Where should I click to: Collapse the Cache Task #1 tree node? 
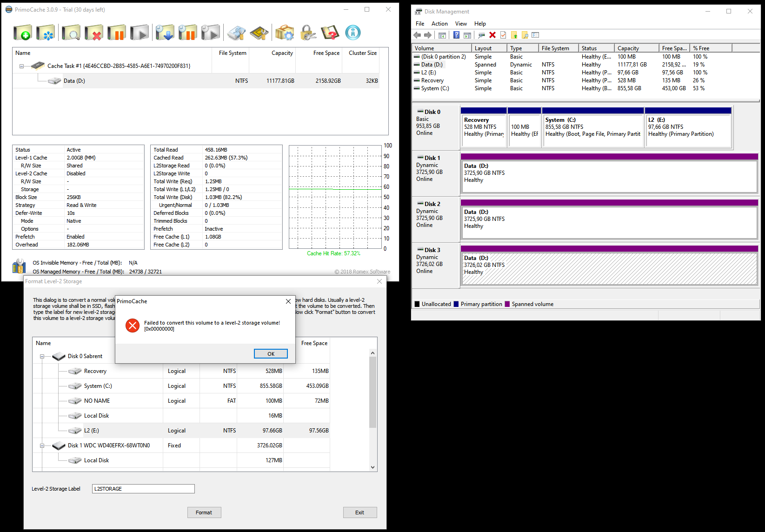tap(21, 66)
